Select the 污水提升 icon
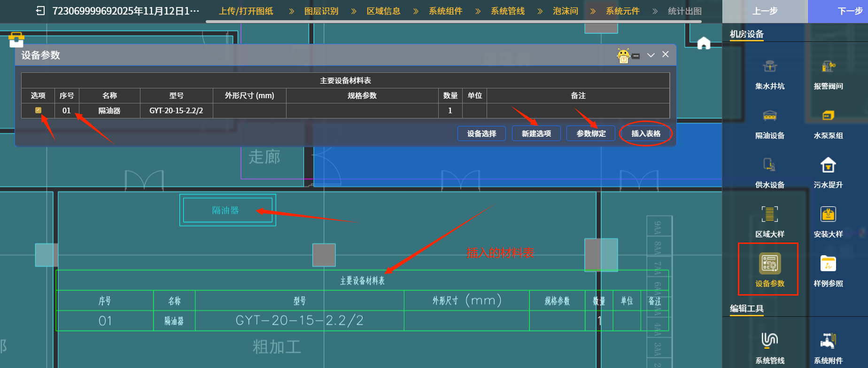This screenshot has height=368, width=868. [x=828, y=165]
